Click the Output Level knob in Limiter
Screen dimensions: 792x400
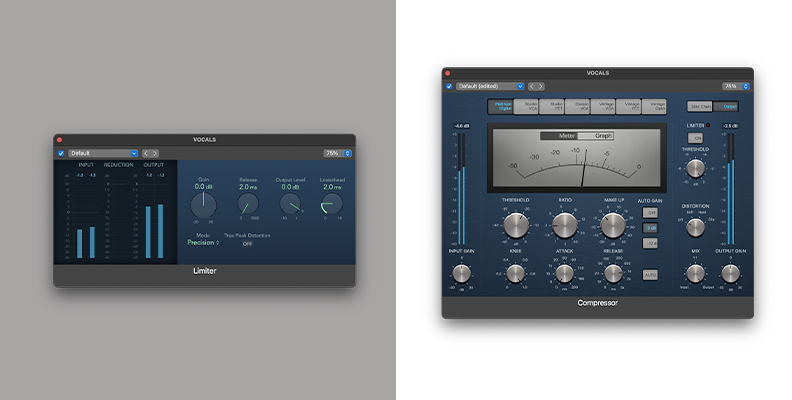coord(290,204)
